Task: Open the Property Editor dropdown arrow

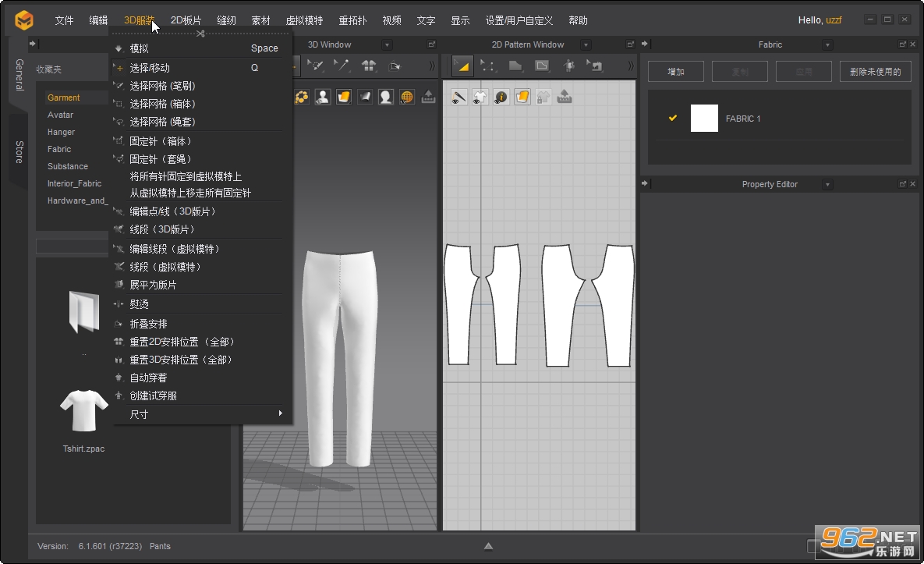Action: (827, 184)
